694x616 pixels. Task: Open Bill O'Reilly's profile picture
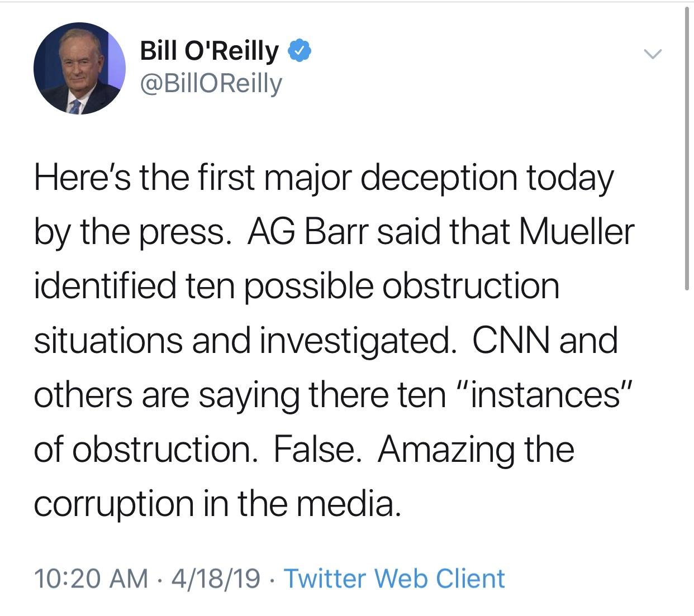pos(79,69)
